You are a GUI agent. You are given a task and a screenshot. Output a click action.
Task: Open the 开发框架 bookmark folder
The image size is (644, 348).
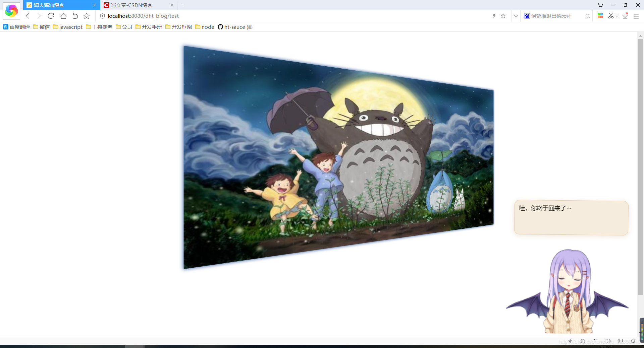(x=178, y=27)
